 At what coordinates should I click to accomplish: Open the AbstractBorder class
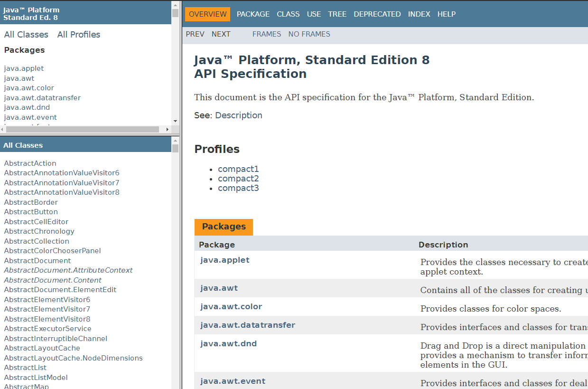pyautogui.click(x=31, y=202)
